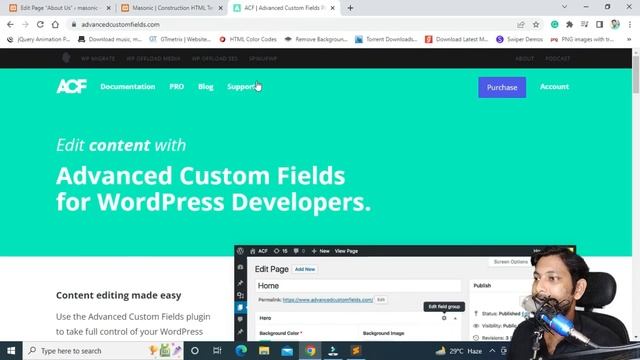
Task: Select the ACF Advanced Custom Fields tab
Action: coord(284,8)
